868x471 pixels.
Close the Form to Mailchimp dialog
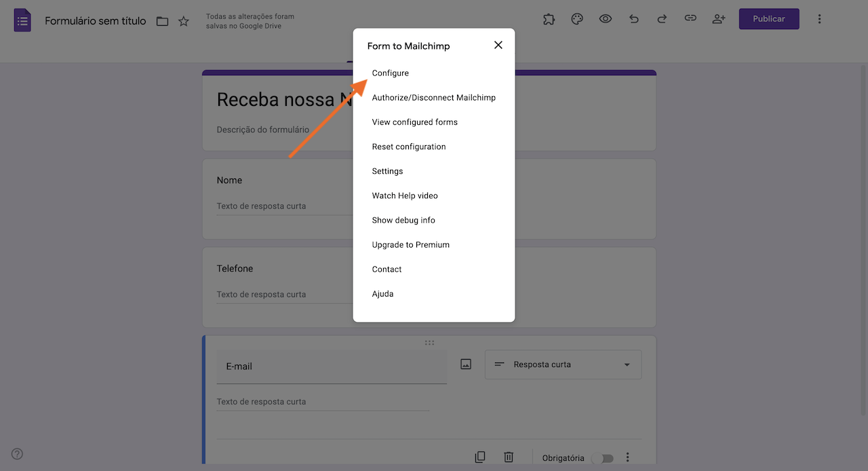[498, 45]
